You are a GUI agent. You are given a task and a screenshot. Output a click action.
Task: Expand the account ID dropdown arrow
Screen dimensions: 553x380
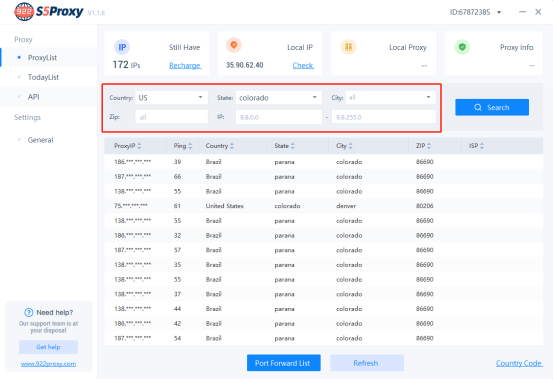click(499, 12)
